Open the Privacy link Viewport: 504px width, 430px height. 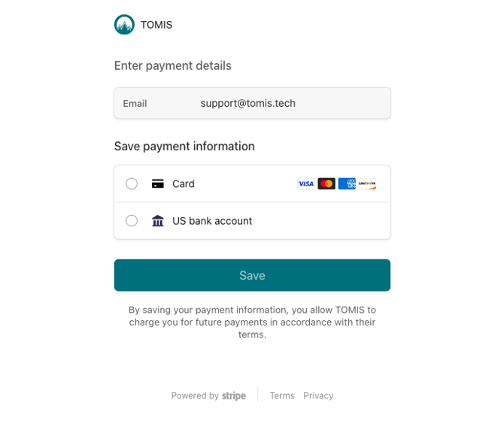coord(318,395)
